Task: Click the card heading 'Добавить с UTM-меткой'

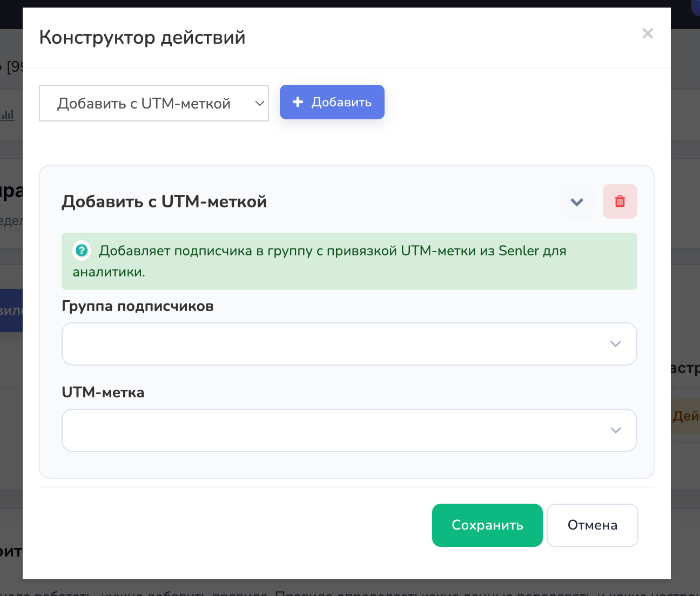Action: pos(164,201)
